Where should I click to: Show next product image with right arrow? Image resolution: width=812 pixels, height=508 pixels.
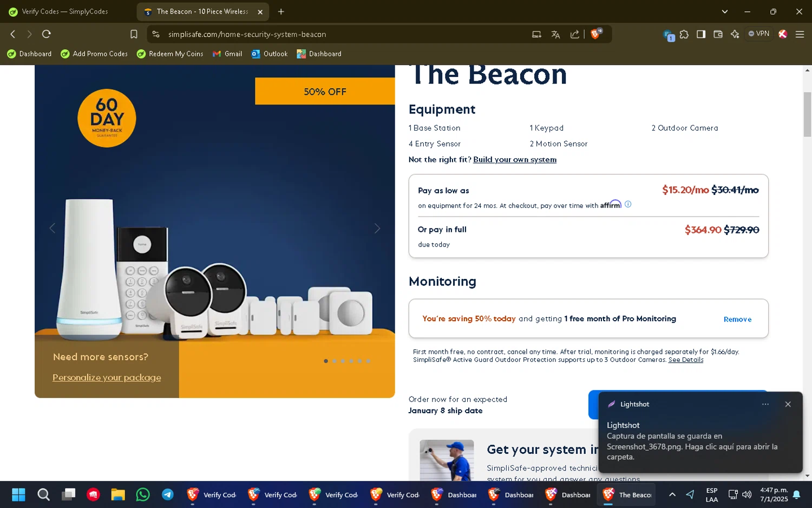(x=377, y=229)
